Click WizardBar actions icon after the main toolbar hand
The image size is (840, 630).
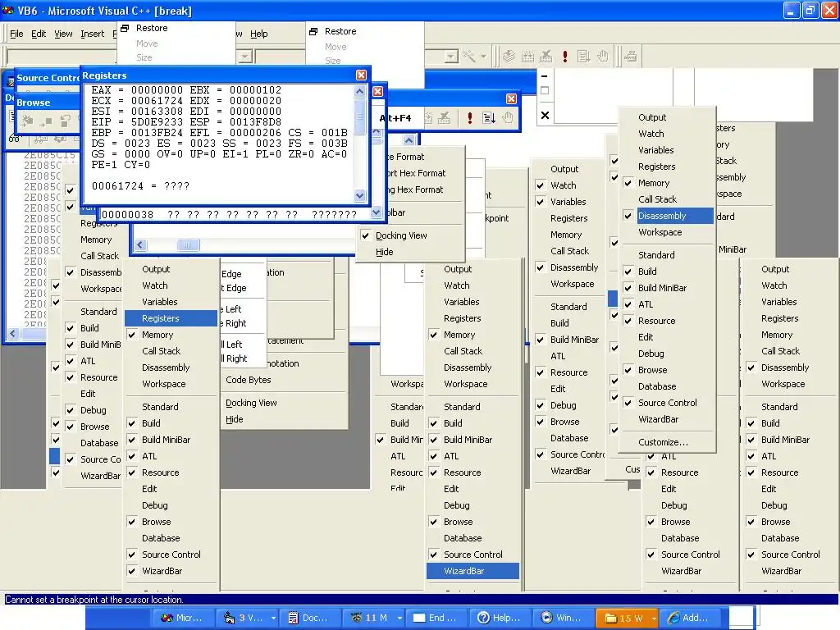(631, 57)
